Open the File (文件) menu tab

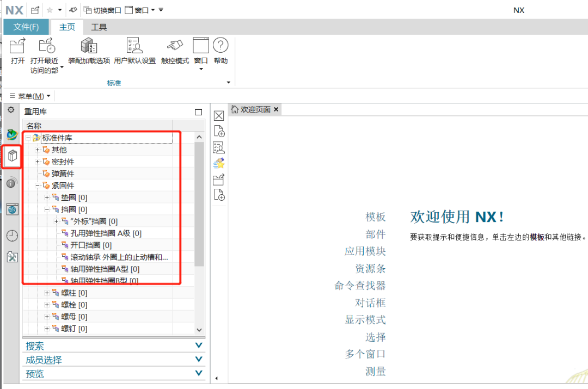26,27
